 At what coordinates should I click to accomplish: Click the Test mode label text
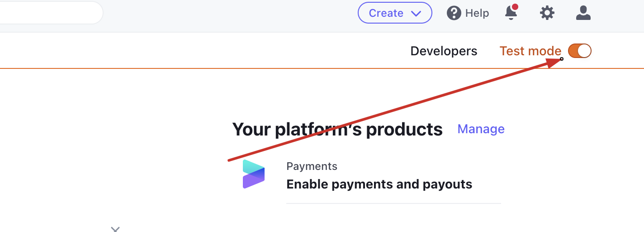(x=530, y=51)
